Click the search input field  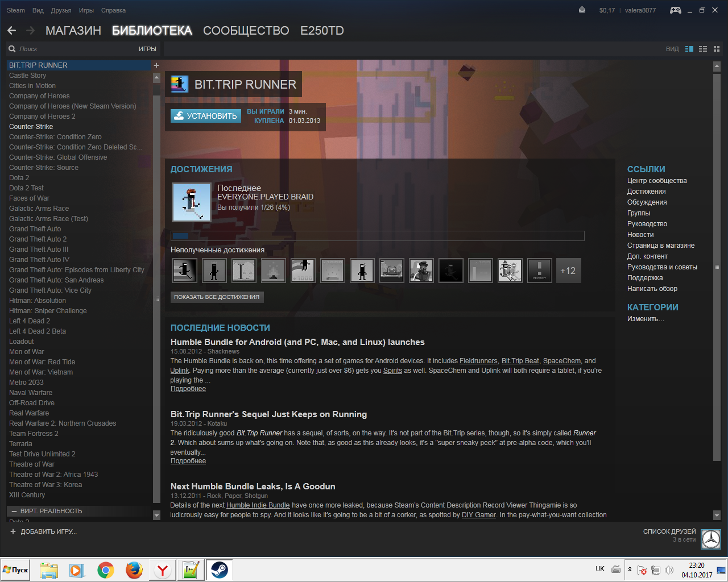click(x=77, y=49)
